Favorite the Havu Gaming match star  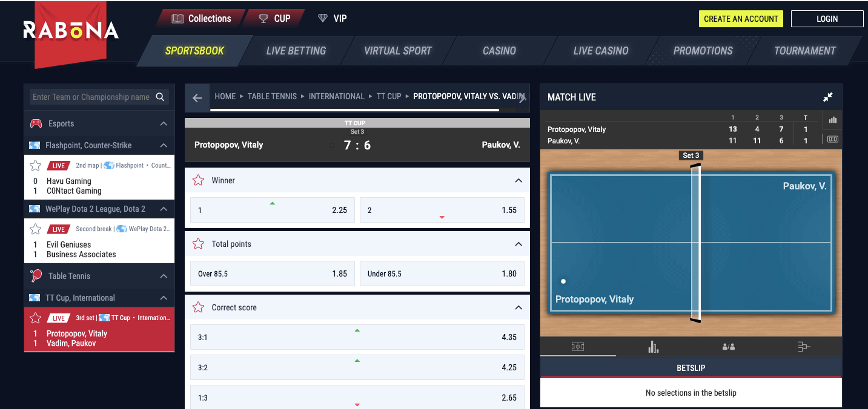coord(36,165)
